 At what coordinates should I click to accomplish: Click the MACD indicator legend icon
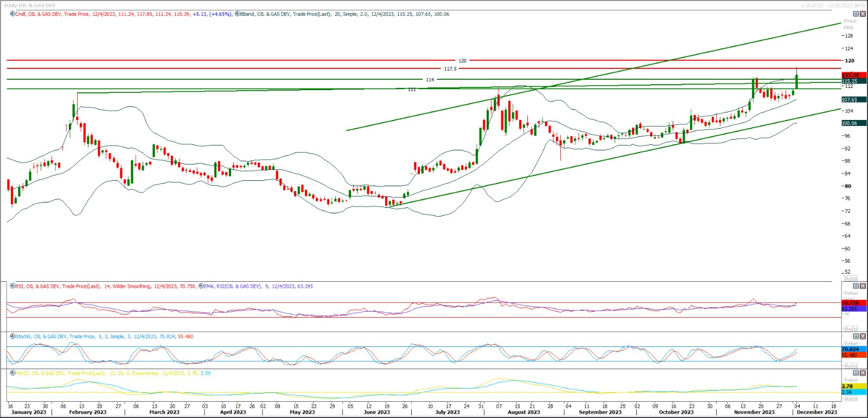[x=12, y=373]
